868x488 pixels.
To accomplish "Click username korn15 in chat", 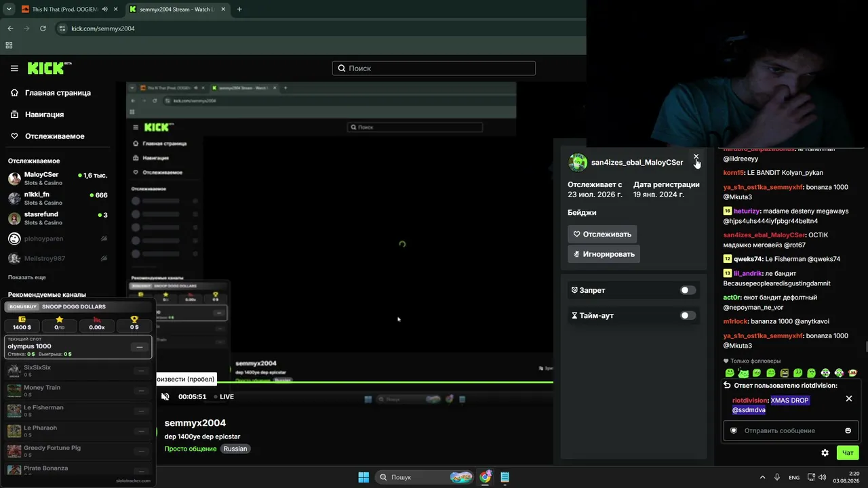I will pos(733,173).
